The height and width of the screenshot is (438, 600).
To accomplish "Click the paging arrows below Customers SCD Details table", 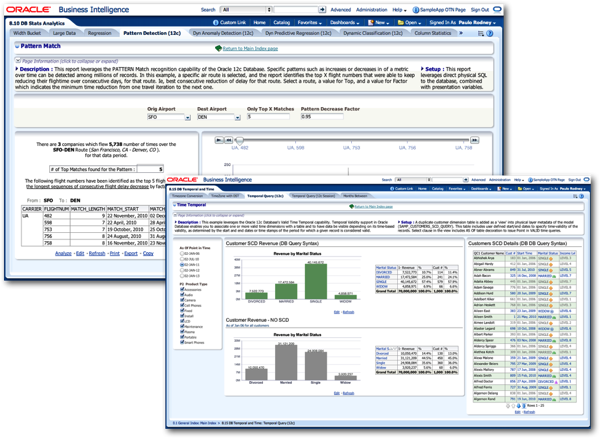I will pyautogui.click(x=516, y=405).
